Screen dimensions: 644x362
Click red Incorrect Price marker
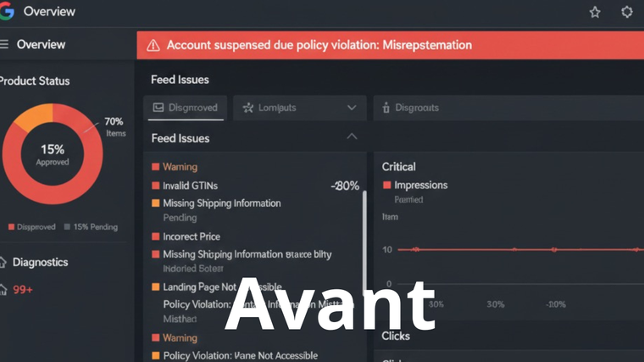pyautogui.click(x=155, y=237)
